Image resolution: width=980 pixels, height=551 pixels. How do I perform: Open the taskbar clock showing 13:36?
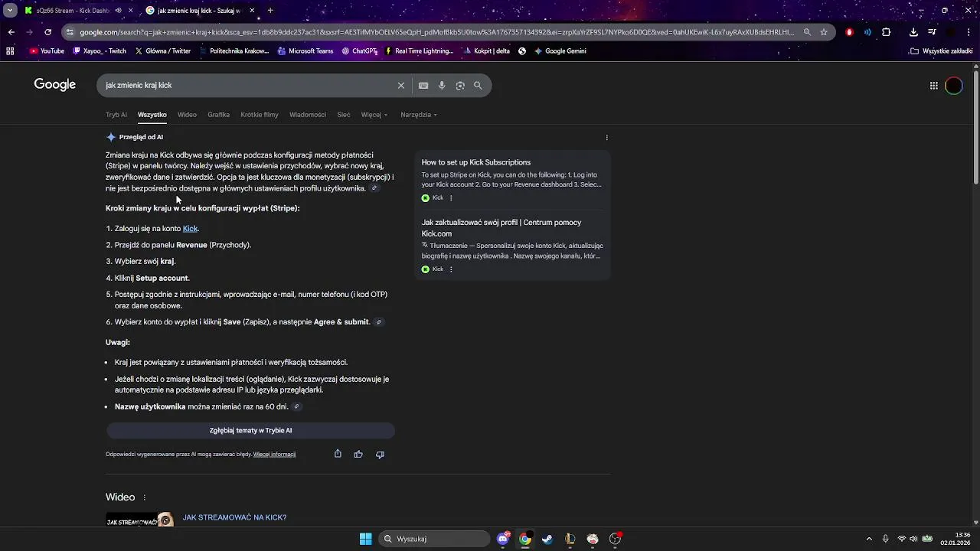(x=955, y=539)
